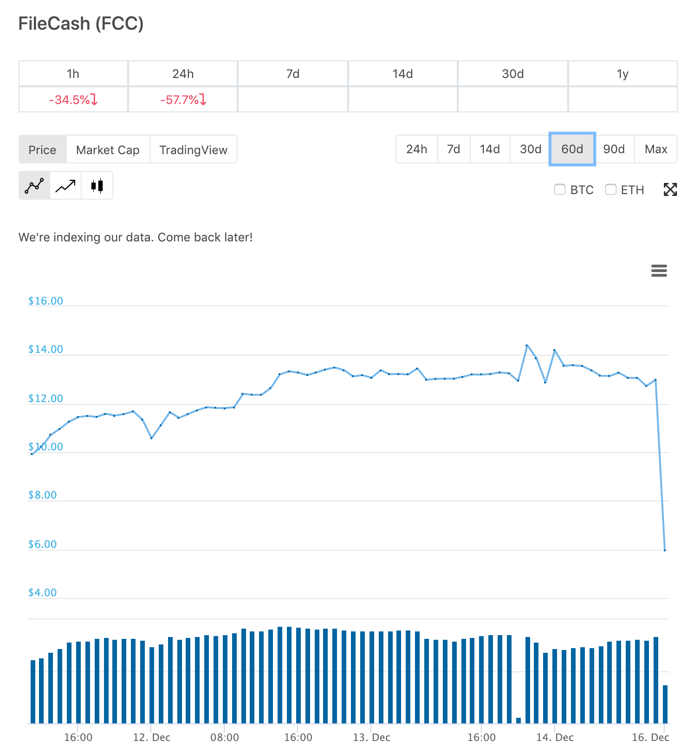Viewport: 700px width, 754px height.
Task: Select the line-with-markers chart icon
Action: (x=34, y=186)
